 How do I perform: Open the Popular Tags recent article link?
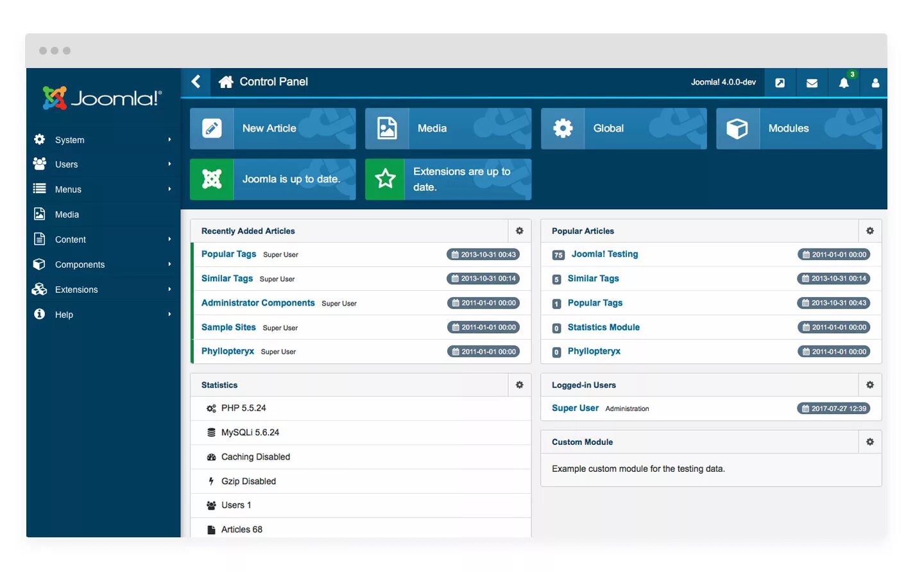228,254
